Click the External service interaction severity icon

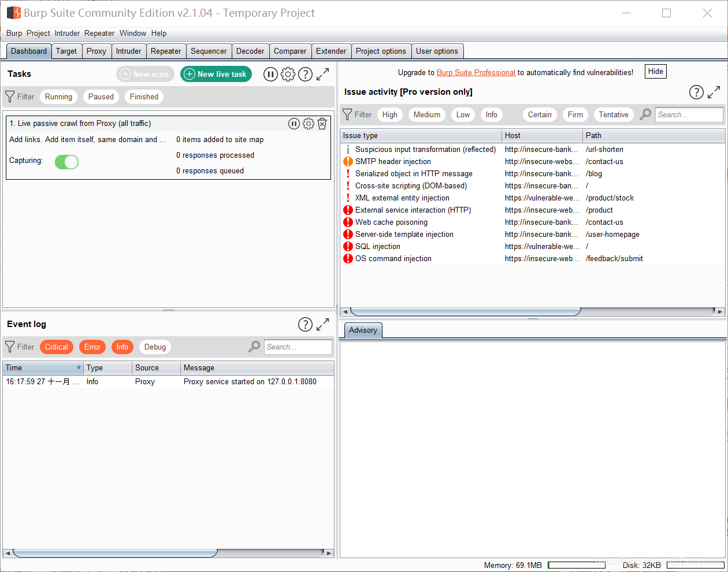pos(348,210)
